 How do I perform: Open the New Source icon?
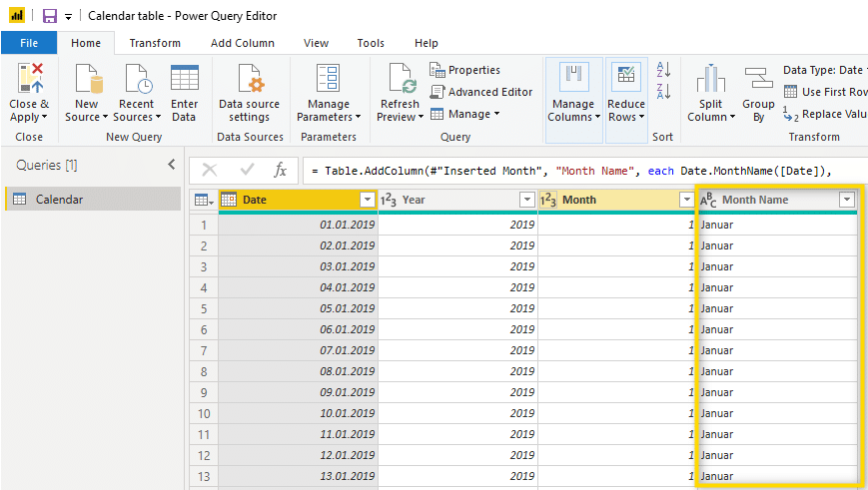(x=87, y=80)
